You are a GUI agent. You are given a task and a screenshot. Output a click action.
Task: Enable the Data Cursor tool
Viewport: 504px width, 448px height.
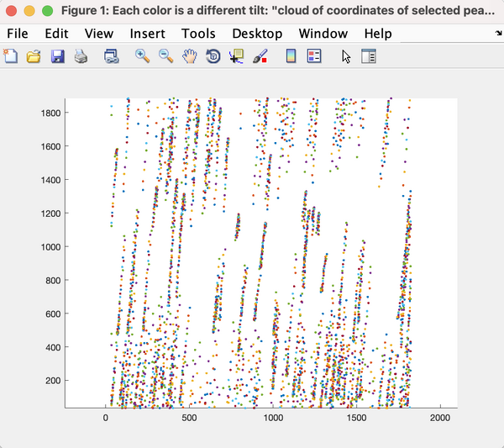tap(236, 56)
